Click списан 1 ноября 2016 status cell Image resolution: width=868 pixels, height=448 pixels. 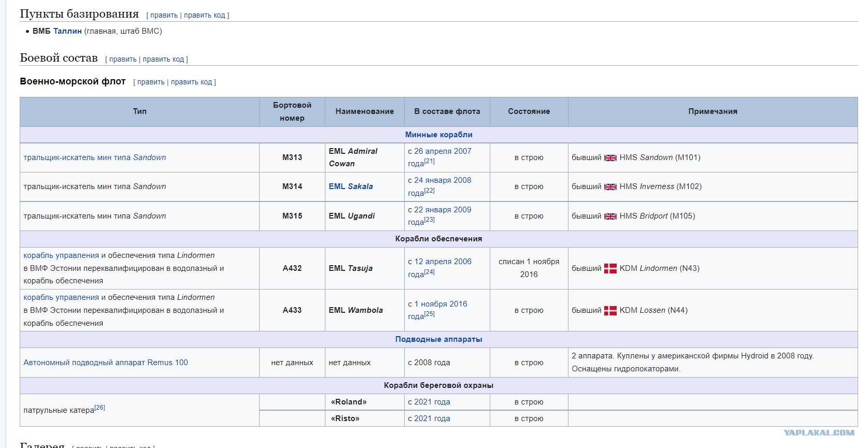tap(529, 268)
